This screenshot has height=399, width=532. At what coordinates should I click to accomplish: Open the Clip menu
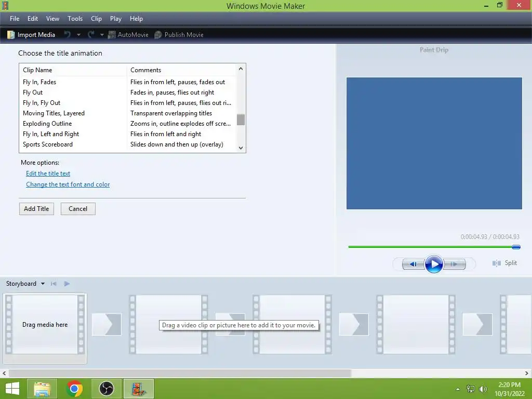(96, 19)
